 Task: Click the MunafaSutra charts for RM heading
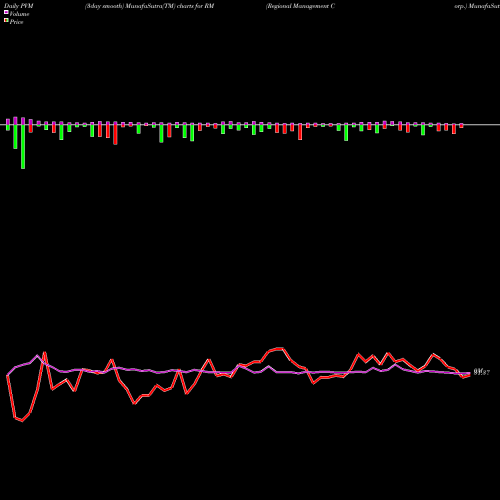(149, 6)
